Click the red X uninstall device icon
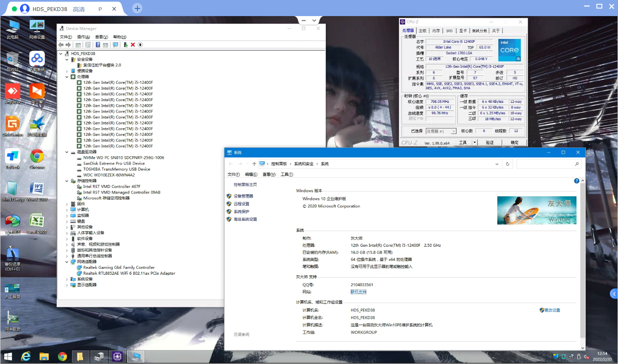Image resolution: width=618 pixels, height=364 pixels. point(133,45)
